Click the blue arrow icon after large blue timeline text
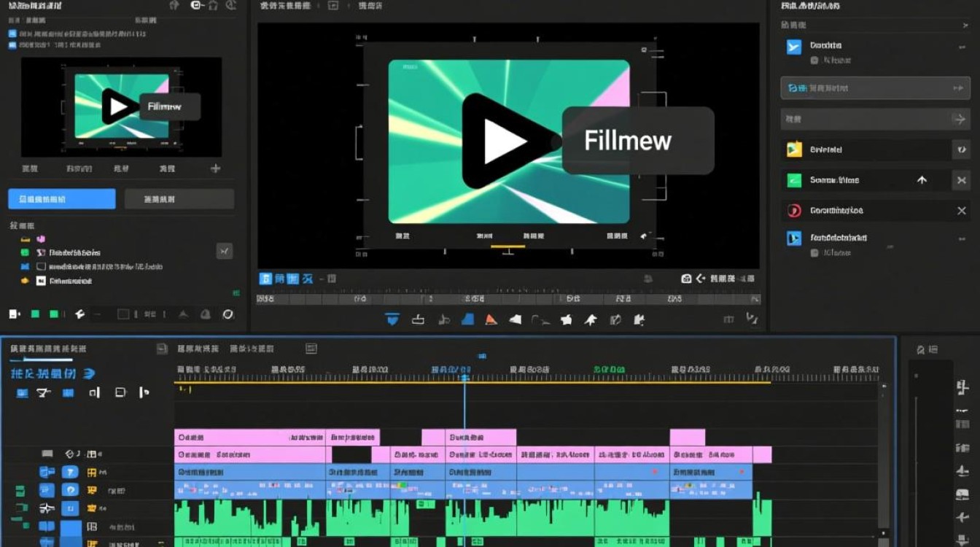Viewport: 980px width, 547px height. pos(89,373)
